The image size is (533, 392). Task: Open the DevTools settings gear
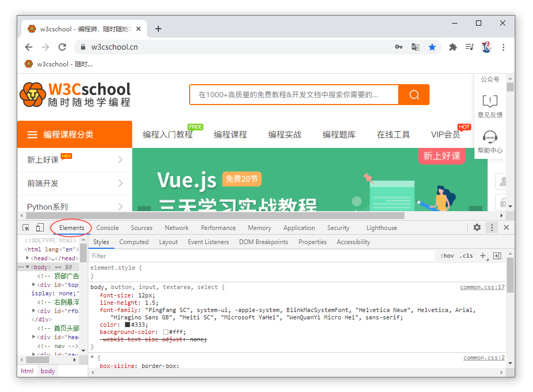click(477, 227)
